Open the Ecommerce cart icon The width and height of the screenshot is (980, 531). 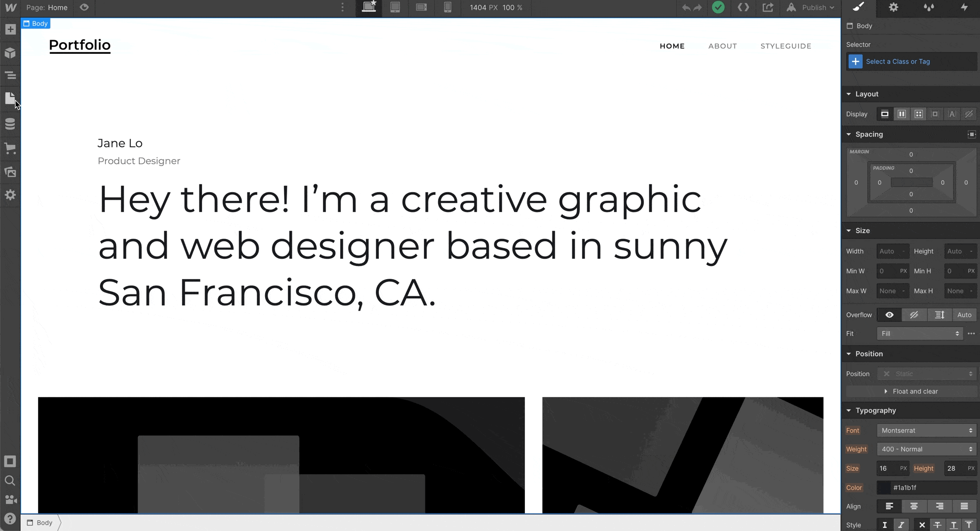coord(10,148)
